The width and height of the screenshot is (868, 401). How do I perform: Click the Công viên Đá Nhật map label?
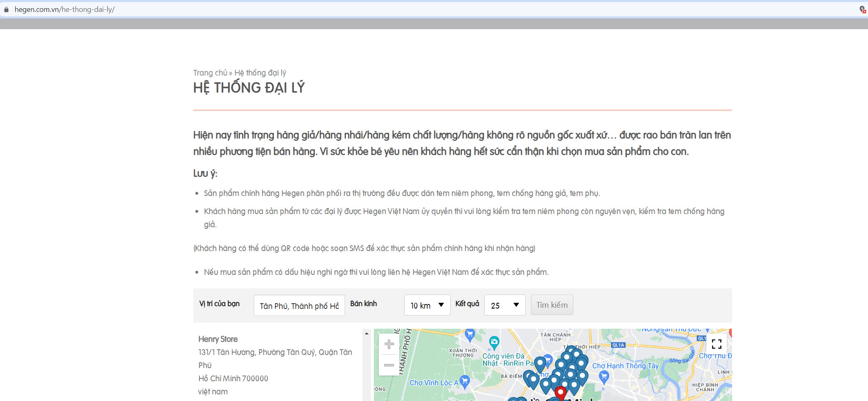pyautogui.click(x=507, y=360)
